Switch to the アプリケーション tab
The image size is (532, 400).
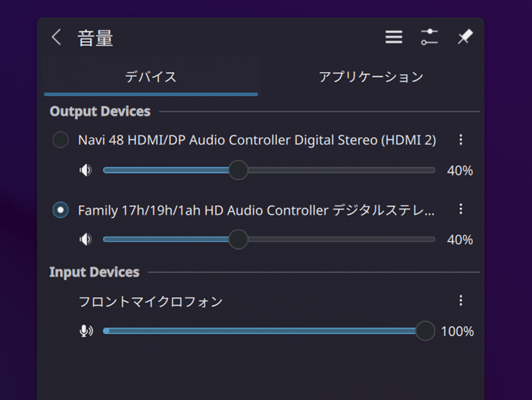(371, 77)
